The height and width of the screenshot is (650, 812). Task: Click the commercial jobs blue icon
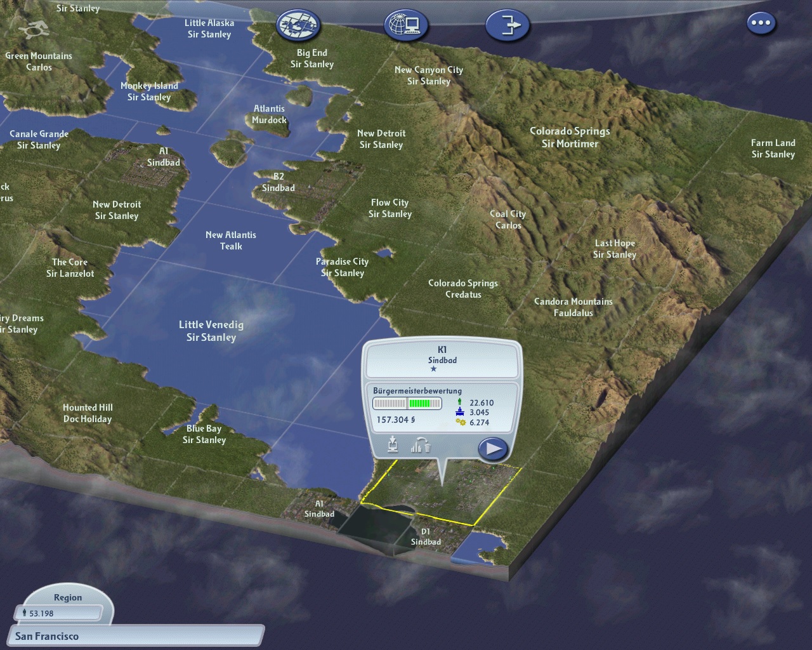[x=460, y=412]
